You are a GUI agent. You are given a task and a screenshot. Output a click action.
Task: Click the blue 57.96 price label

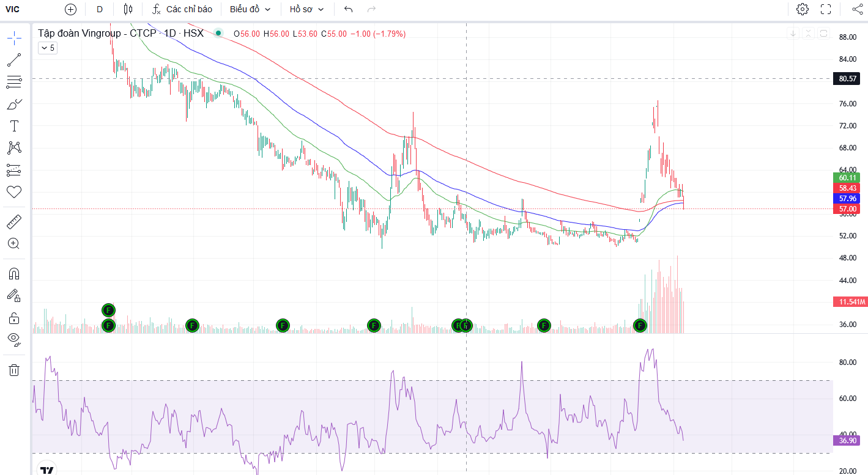(847, 198)
